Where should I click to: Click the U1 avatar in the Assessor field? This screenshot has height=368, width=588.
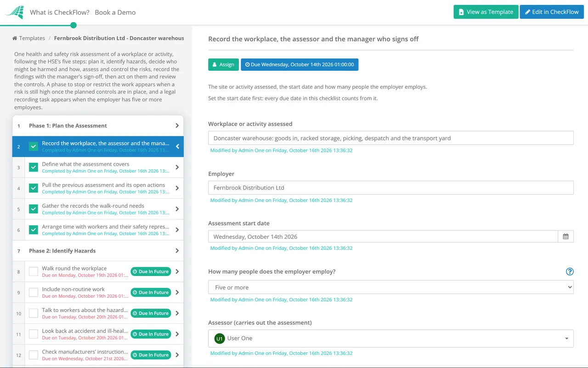220,338
